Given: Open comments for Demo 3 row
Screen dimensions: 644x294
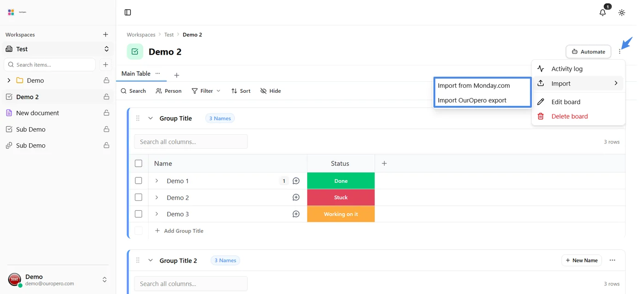Looking at the screenshot, I should (296, 214).
